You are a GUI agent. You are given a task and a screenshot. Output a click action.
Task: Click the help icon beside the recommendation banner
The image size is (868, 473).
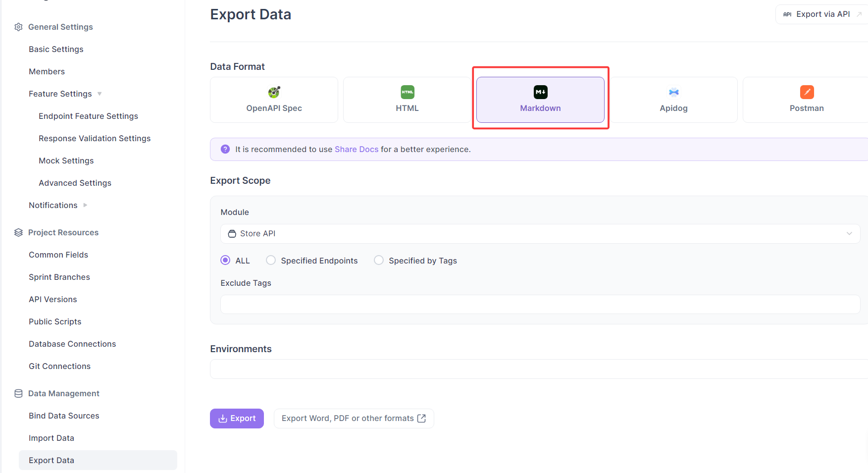(x=225, y=149)
